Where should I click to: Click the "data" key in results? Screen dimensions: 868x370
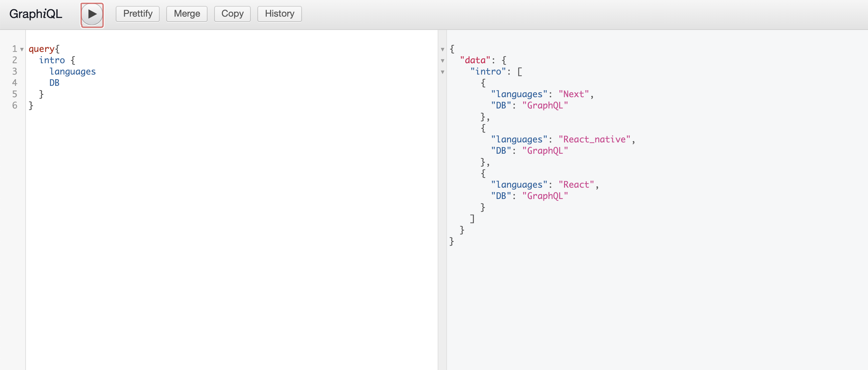click(475, 60)
